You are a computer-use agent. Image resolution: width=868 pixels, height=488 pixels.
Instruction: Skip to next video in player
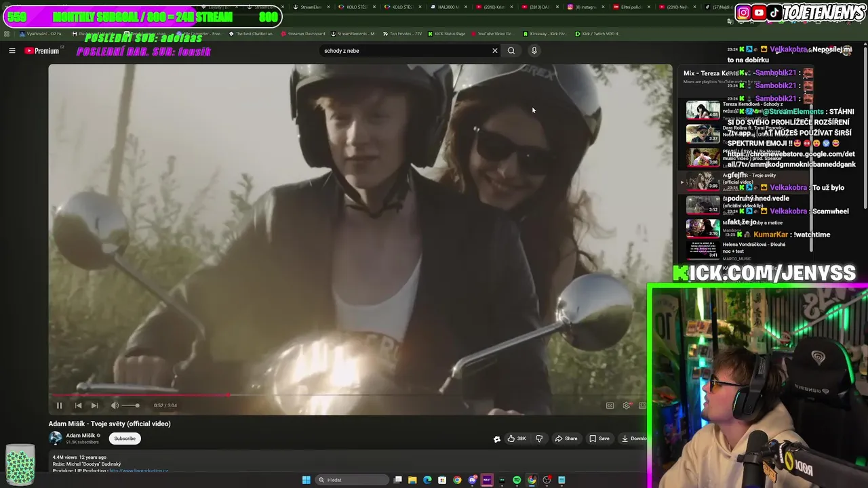(94, 405)
